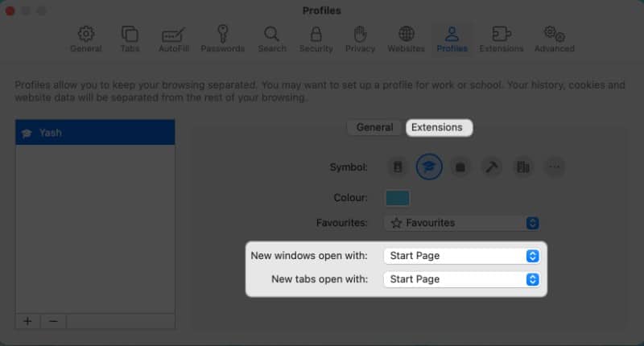Select the Yash profile in the list
The width and height of the screenshot is (644, 346).
tap(95, 133)
